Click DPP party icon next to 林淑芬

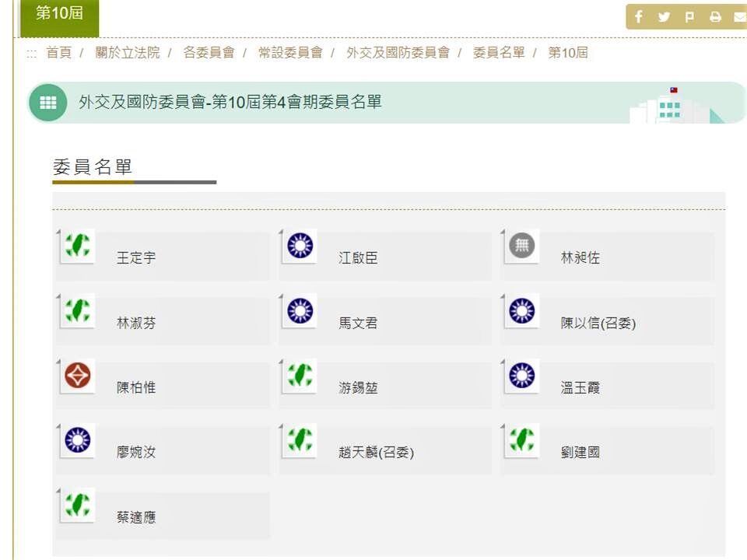click(x=78, y=310)
